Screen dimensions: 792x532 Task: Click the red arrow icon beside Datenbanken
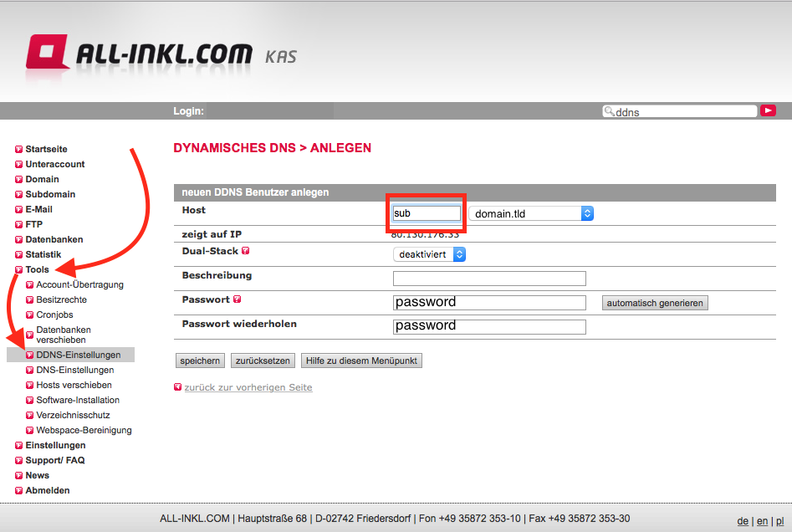point(18,239)
